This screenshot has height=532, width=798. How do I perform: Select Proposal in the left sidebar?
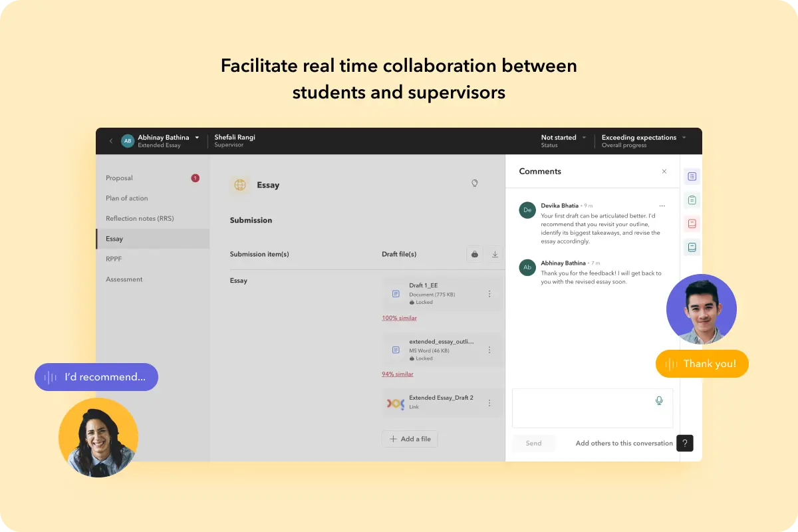pyautogui.click(x=120, y=178)
